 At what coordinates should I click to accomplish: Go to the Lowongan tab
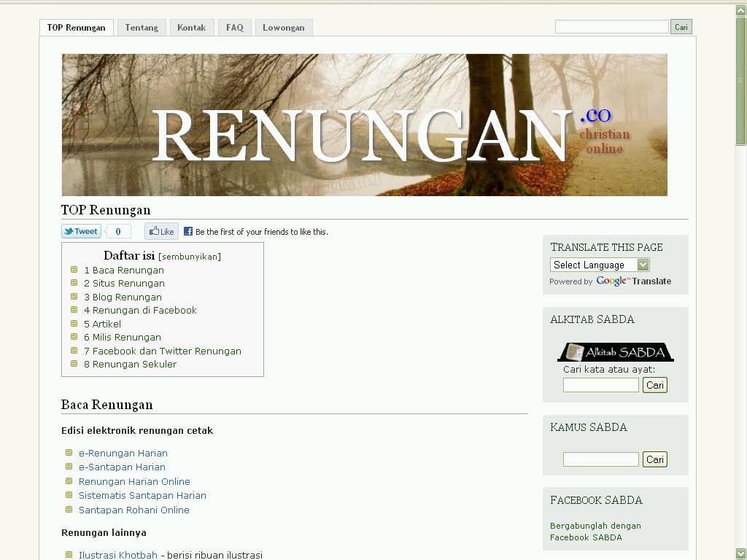[283, 28]
